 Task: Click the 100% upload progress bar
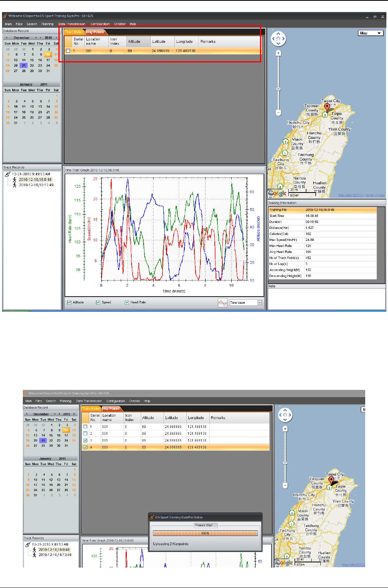[x=205, y=533]
